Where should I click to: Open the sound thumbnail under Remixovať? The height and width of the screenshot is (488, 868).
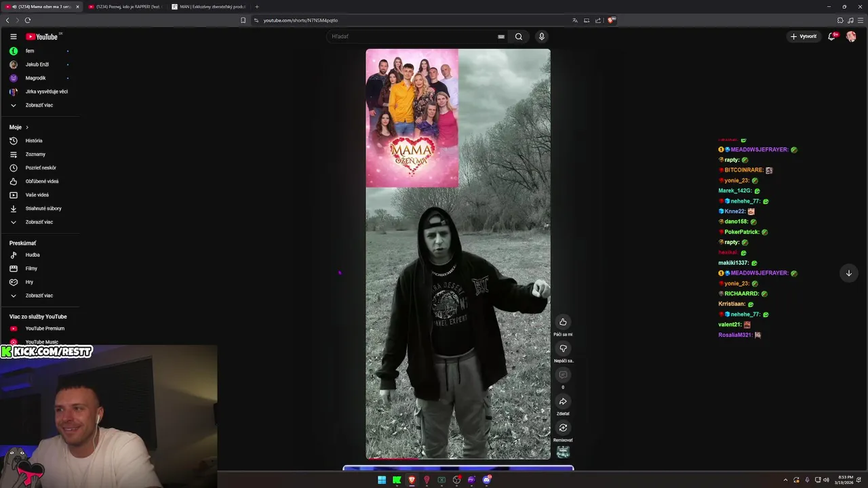(563, 452)
